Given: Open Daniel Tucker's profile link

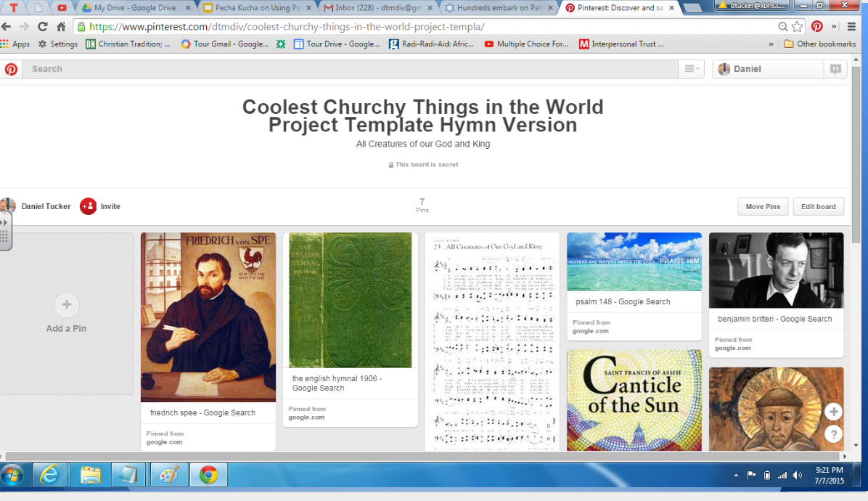Looking at the screenshot, I should (46, 206).
